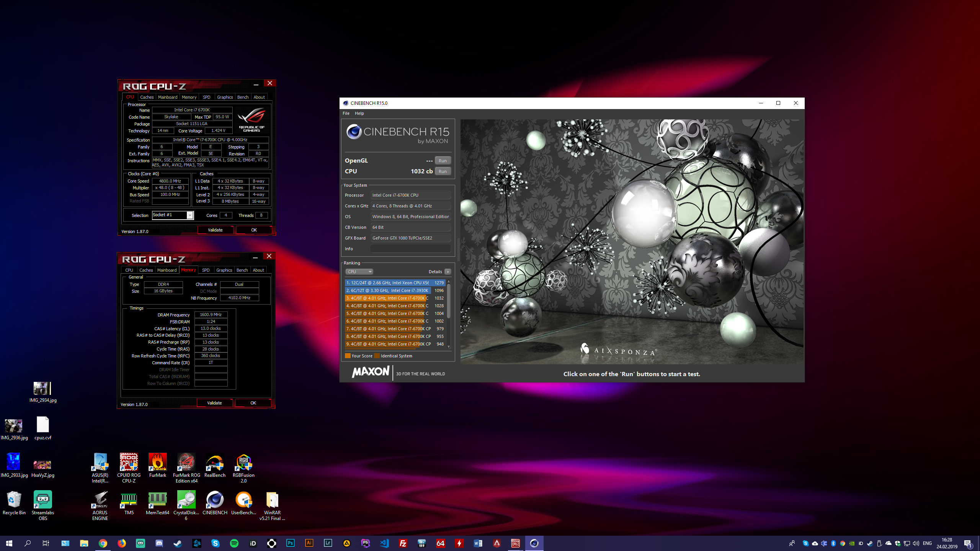Click OK in the Memory CPU-Z window

click(253, 403)
